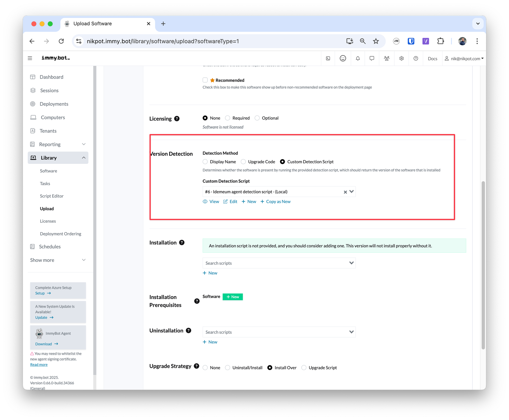
Task: Open Custom Detection Script dropdown
Action: pos(352,192)
